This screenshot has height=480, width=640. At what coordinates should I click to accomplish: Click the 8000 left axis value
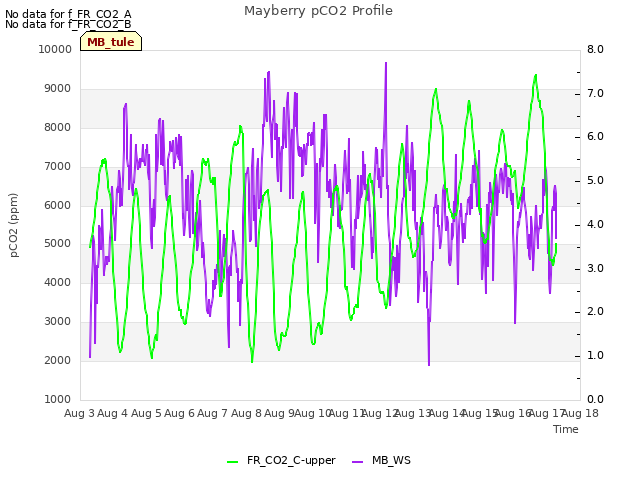click(x=58, y=127)
